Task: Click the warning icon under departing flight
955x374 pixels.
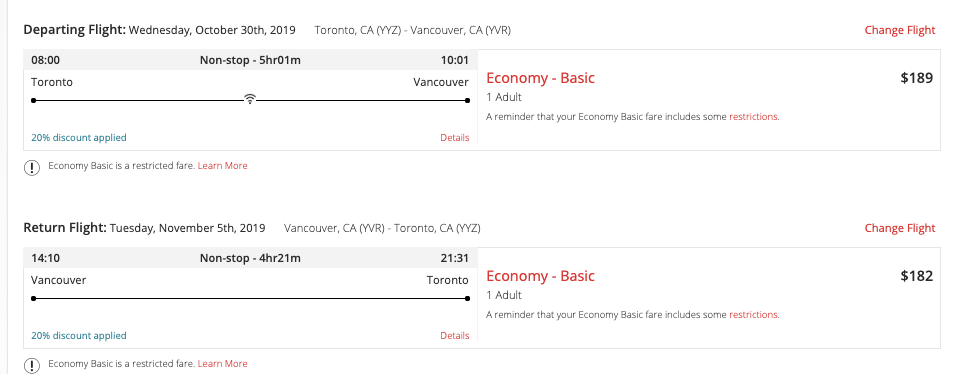Action: click(32, 168)
